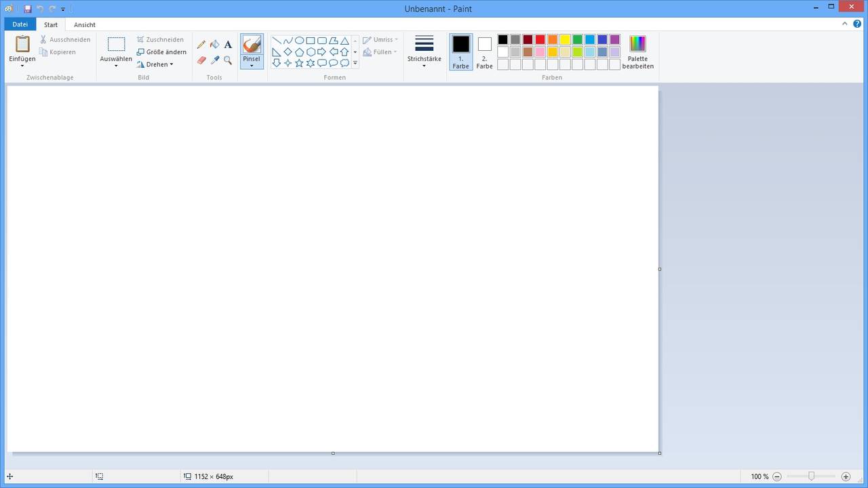Select the Eraser tool
The width and height of the screenshot is (868, 488).
[201, 60]
